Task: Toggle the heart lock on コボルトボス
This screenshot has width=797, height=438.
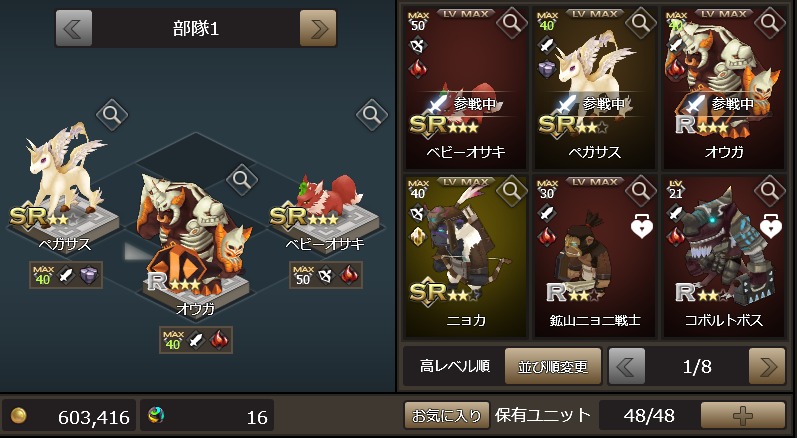Action: [x=771, y=226]
